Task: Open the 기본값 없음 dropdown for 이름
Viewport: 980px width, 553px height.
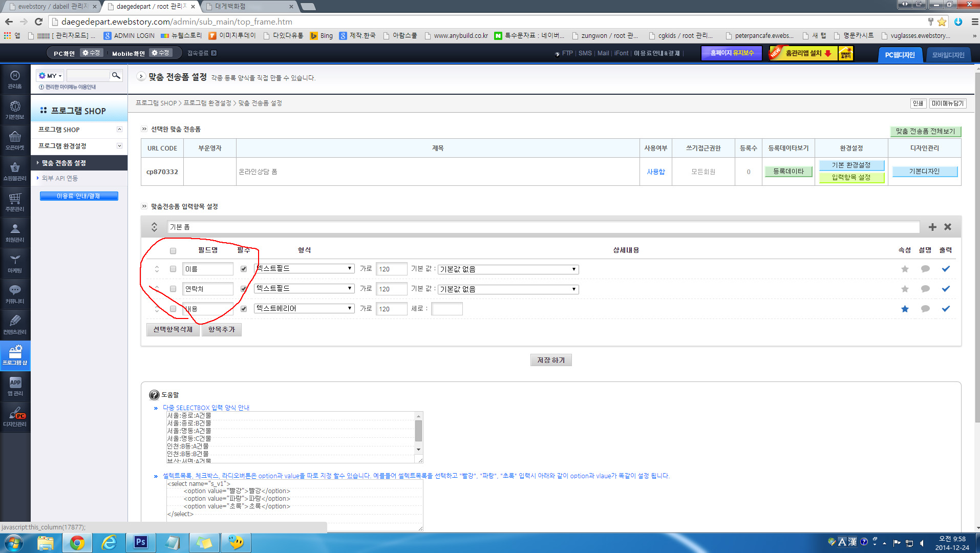Action: coord(508,269)
